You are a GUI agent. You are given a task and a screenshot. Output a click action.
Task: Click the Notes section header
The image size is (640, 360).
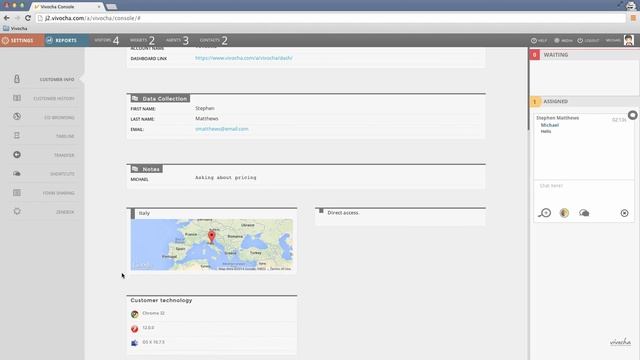coord(146,169)
